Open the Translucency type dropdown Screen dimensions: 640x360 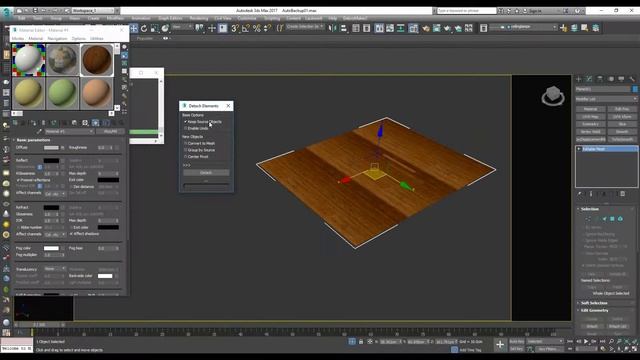(x=55, y=269)
